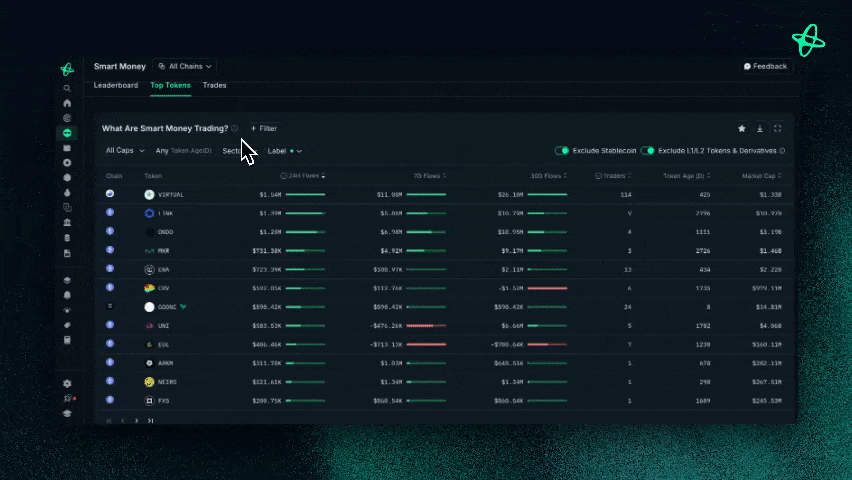Click the Chain column header

[x=114, y=176]
